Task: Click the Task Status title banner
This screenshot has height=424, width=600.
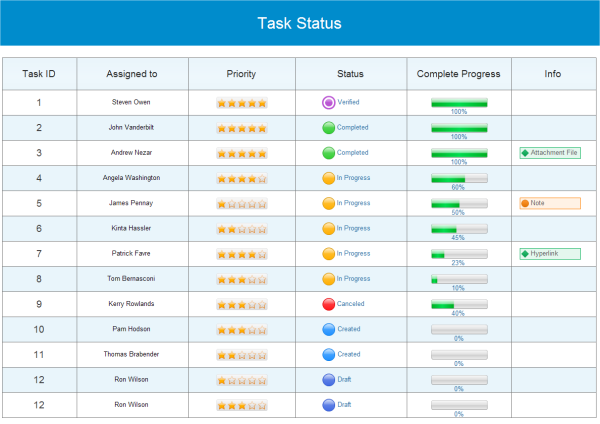Action: coord(300,23)
